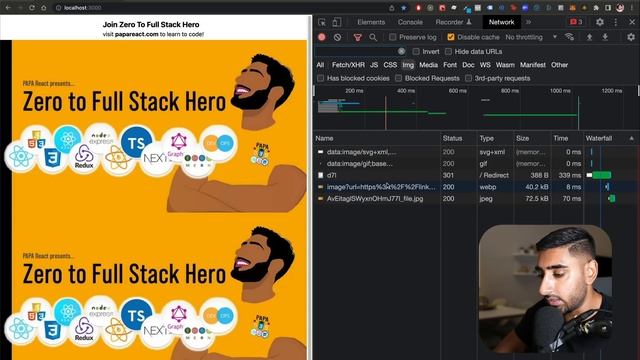Image resolution: width=640 pixels, height=360 pixels.
Task: Filter requests by Manifest
Action: [533, 65]
